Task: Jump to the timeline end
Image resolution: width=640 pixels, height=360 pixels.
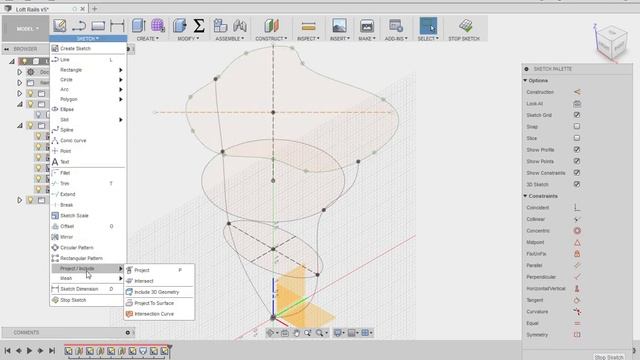Action: pyautogui.click(x=52, y=350)
